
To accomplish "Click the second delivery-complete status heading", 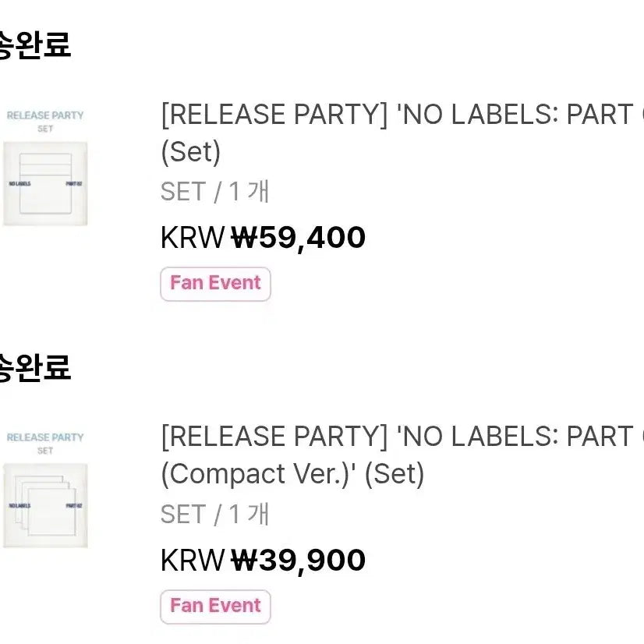I will click(x=35, y=367).
